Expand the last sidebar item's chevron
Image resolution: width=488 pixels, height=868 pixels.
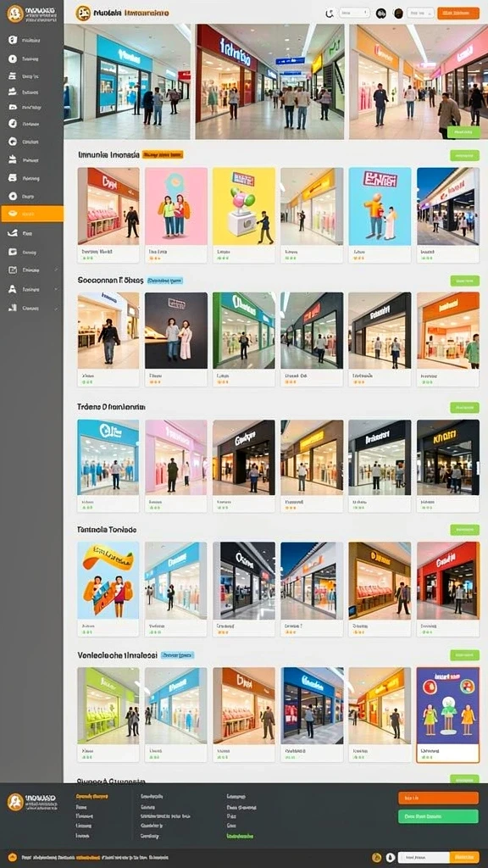57,309
